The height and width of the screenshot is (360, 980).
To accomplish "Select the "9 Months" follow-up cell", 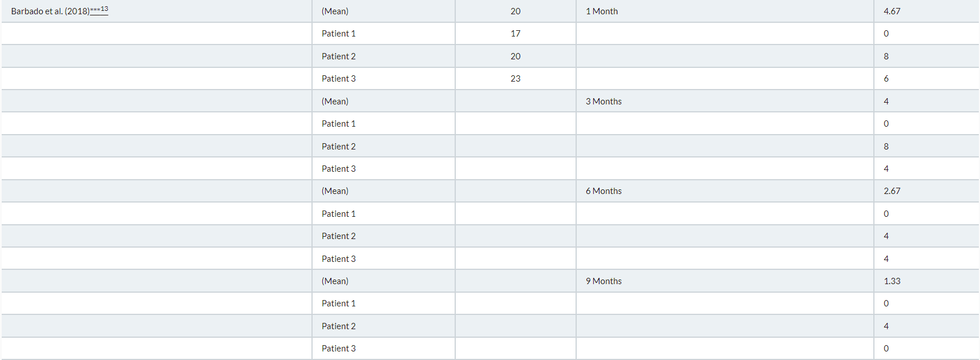I will (x=604, y=281).
